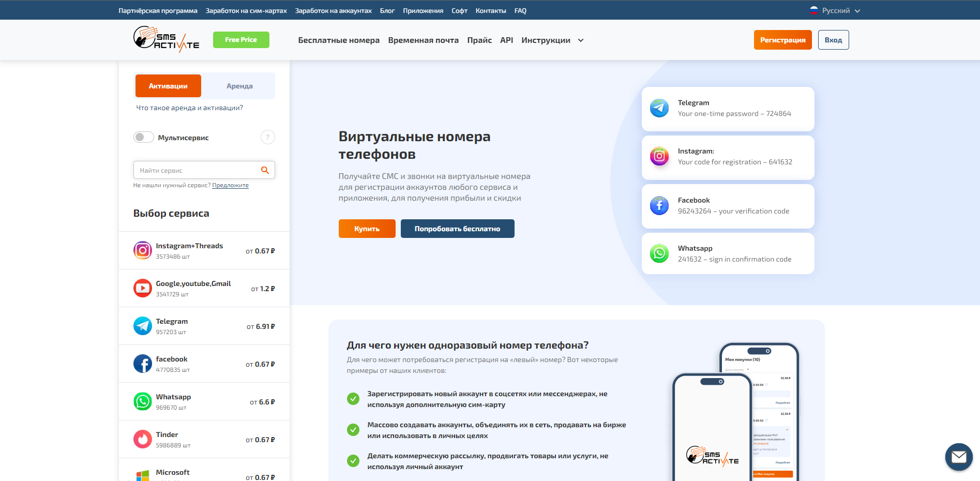
Task: Click the facebook service icon in list
Action: 143,364
